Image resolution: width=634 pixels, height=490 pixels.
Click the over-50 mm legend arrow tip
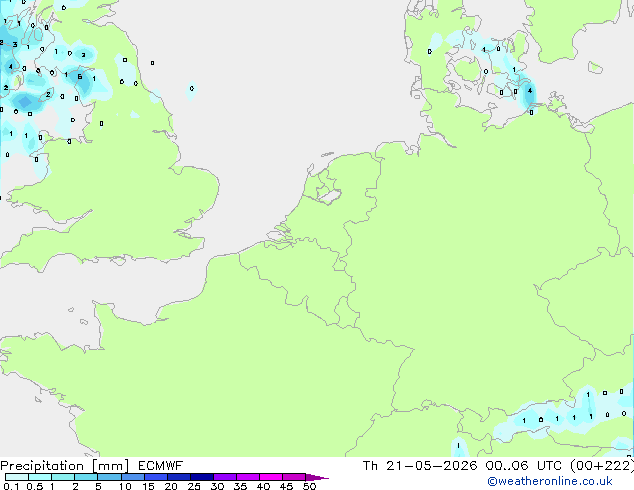point(317,478)
